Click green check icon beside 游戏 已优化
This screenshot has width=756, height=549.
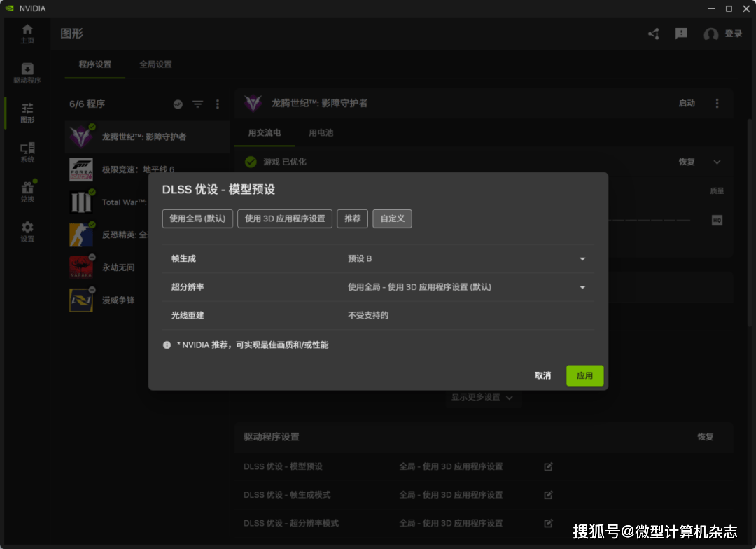251,162
